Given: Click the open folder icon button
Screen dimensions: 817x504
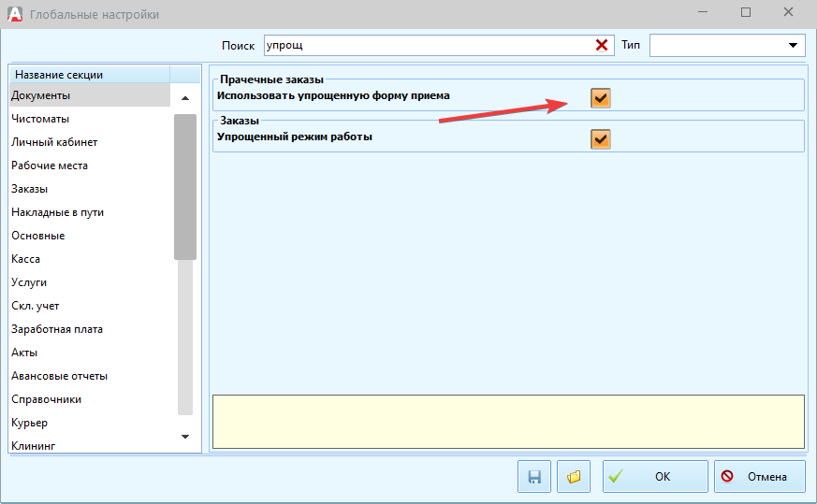Looking at the screenshot, I should click(x=574, y=476).
